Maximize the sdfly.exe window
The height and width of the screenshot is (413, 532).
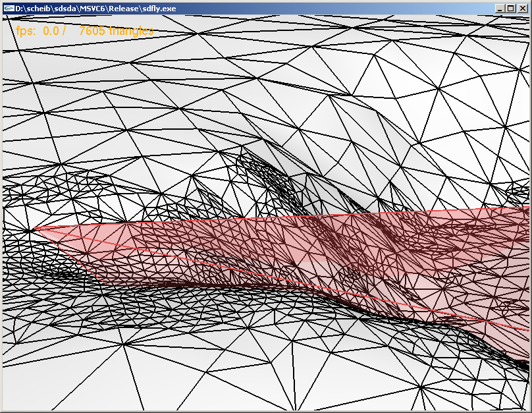point(511,9)
